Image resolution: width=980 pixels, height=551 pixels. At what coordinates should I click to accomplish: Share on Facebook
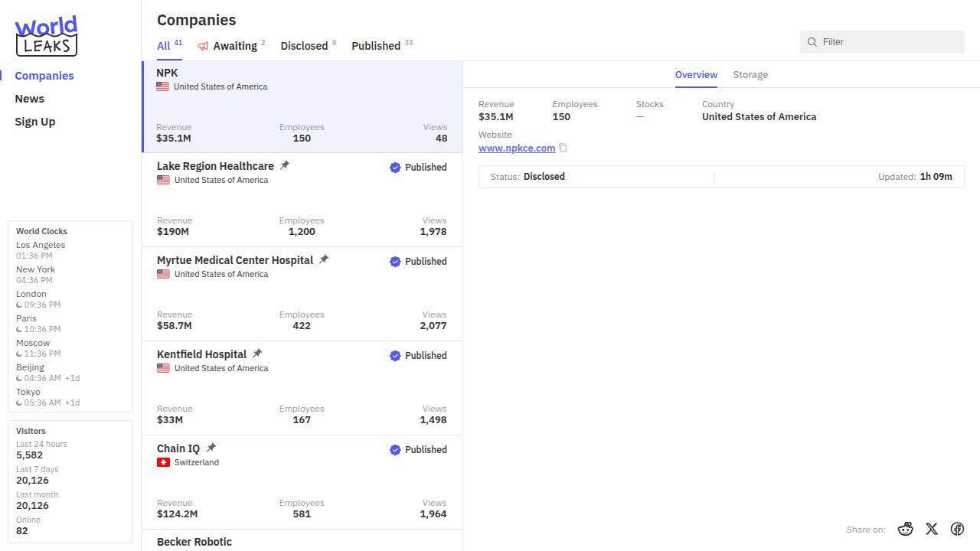957,529
